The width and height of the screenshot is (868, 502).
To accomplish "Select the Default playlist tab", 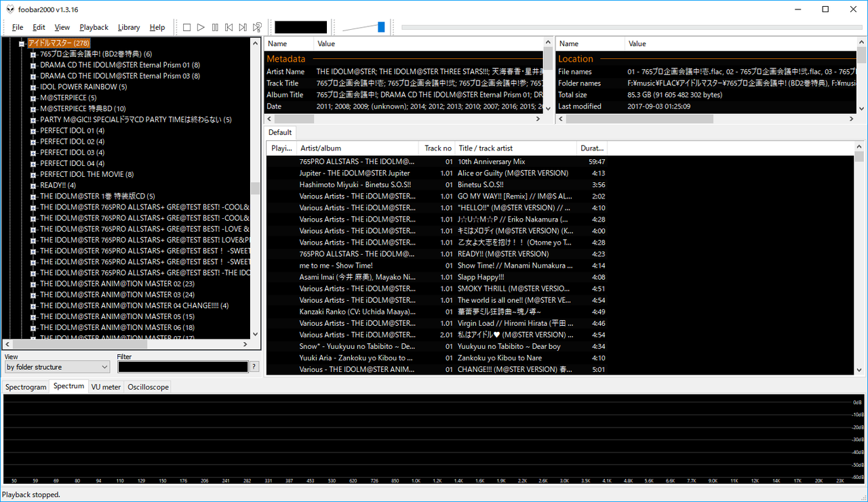I will point(280,132).
